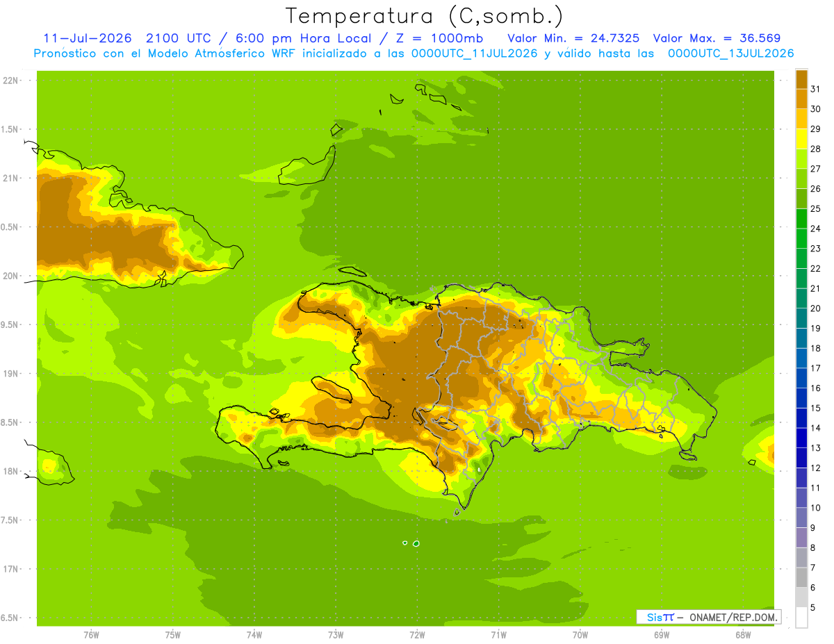
Task: Click legend value "8"
Action: (813, 547)
